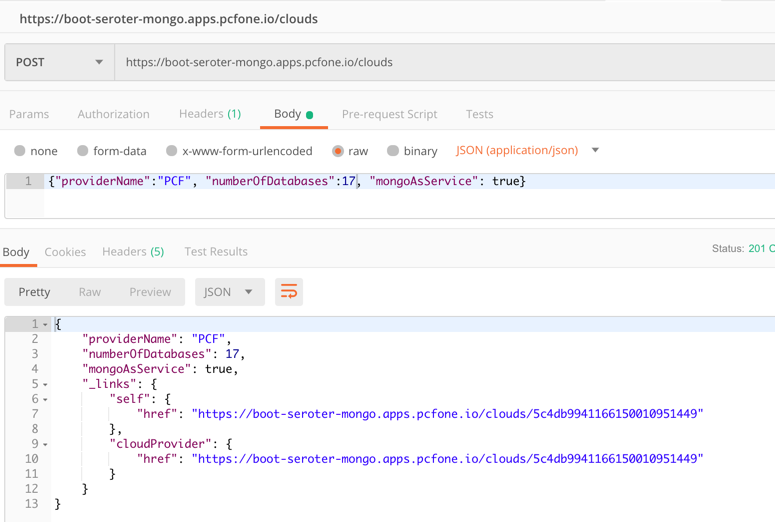
Task: Open the response JSON format dropdown
Action: pyautogui.click(x=229, y=292)
